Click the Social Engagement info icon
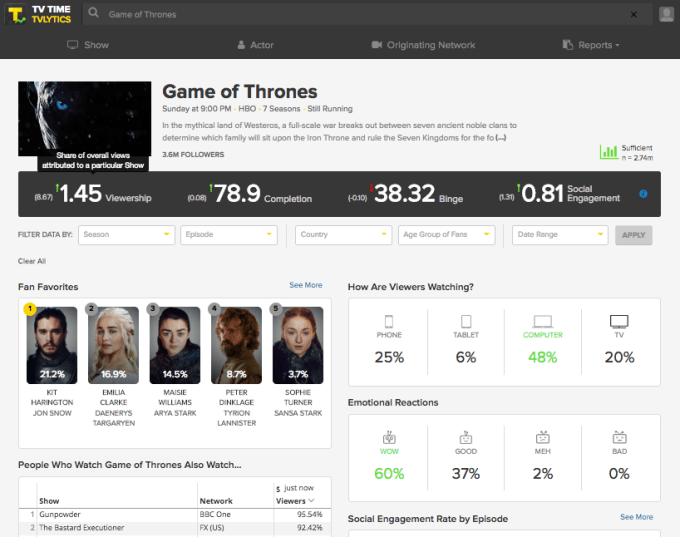 pyautogui.click(x=643, y=194)
